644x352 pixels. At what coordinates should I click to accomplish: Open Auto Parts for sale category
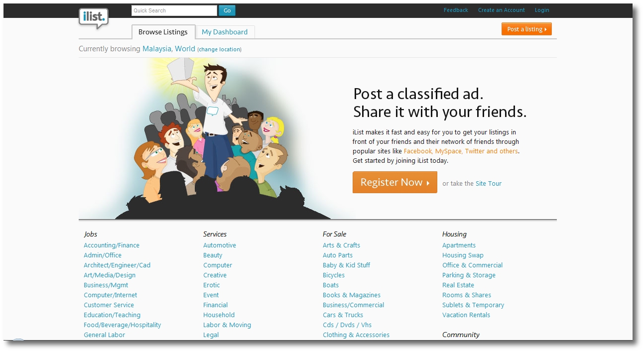pyautogui.click(x=338, y=255)
